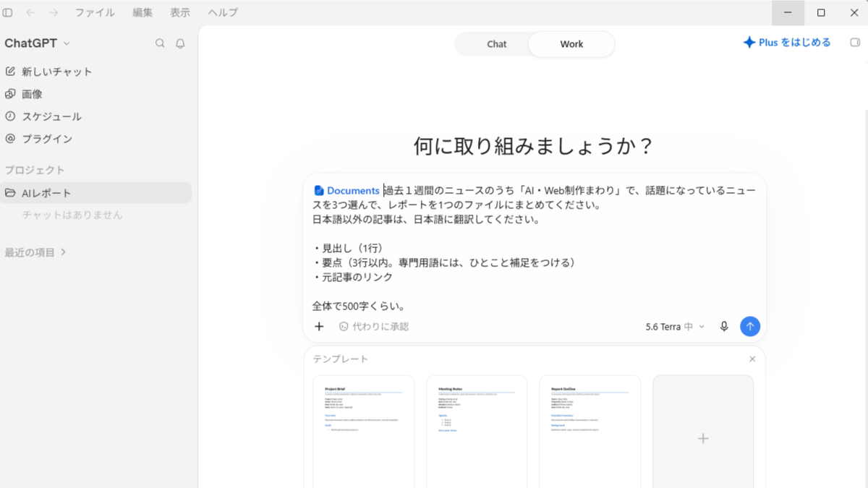Expand 最近の項目 list
The image size is (868, 488).
click(35, 252)
